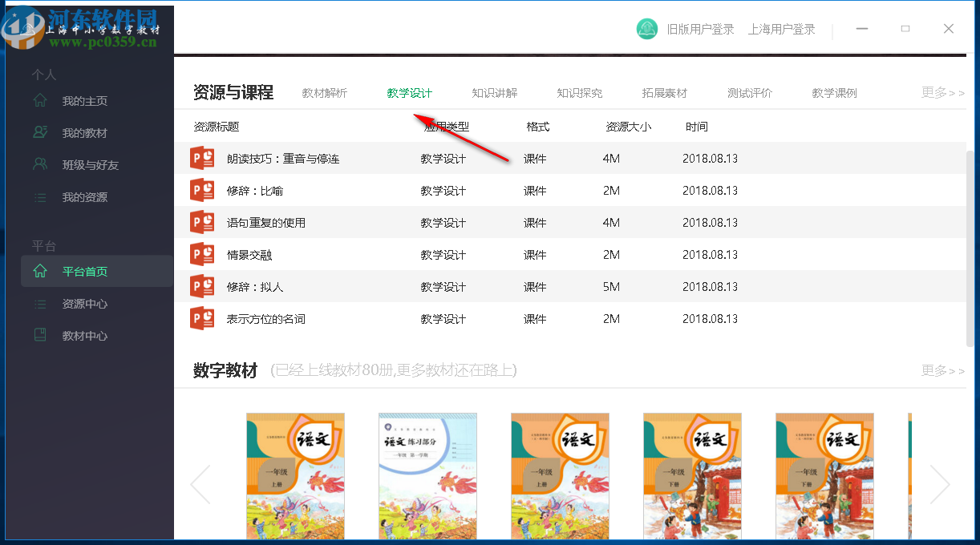
Task: Click 上海用户登录 at the top
Action: [x=782, y=28]
